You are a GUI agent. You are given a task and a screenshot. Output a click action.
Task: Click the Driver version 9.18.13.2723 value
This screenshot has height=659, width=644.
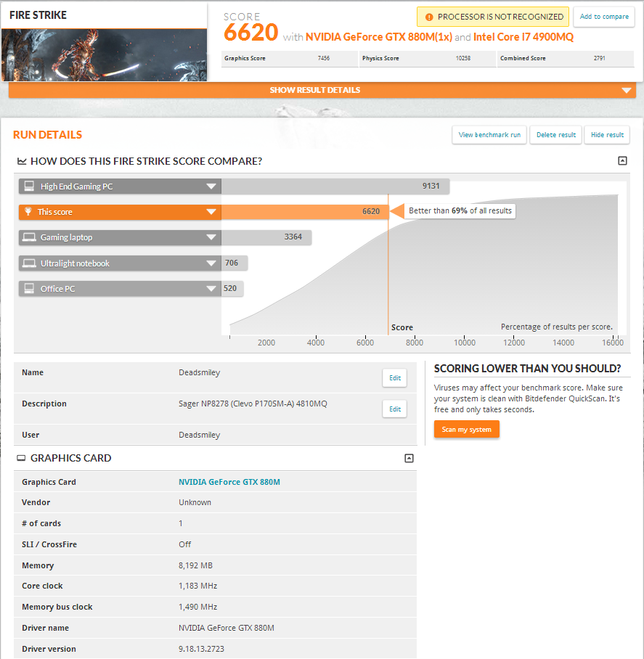click(201, 649)
